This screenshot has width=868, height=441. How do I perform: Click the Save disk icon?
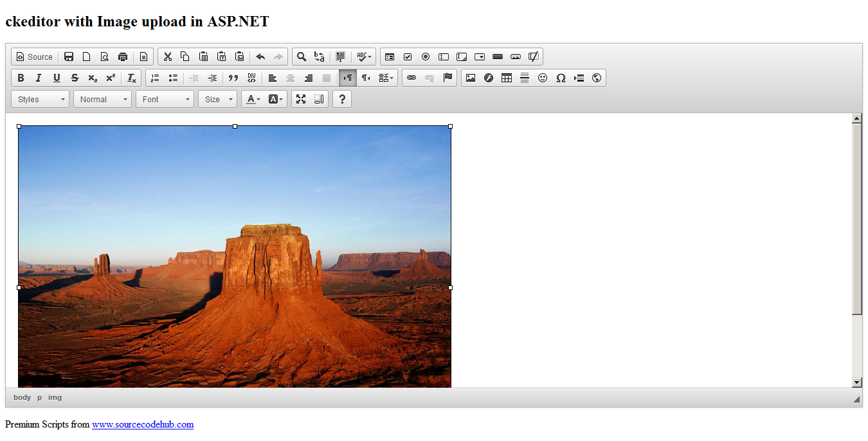coord(69,57)
